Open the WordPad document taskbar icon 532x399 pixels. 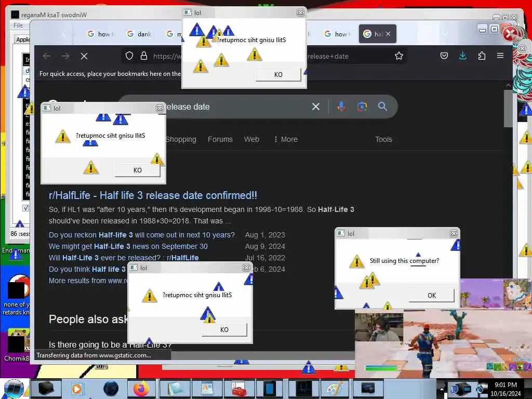[206, 389]
